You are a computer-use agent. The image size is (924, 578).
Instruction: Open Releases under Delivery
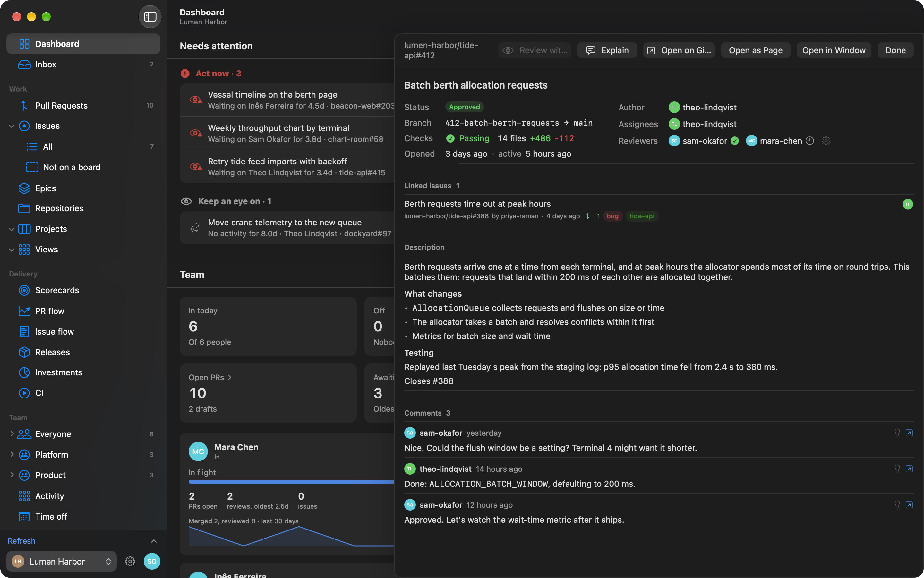tap(83, 352)
